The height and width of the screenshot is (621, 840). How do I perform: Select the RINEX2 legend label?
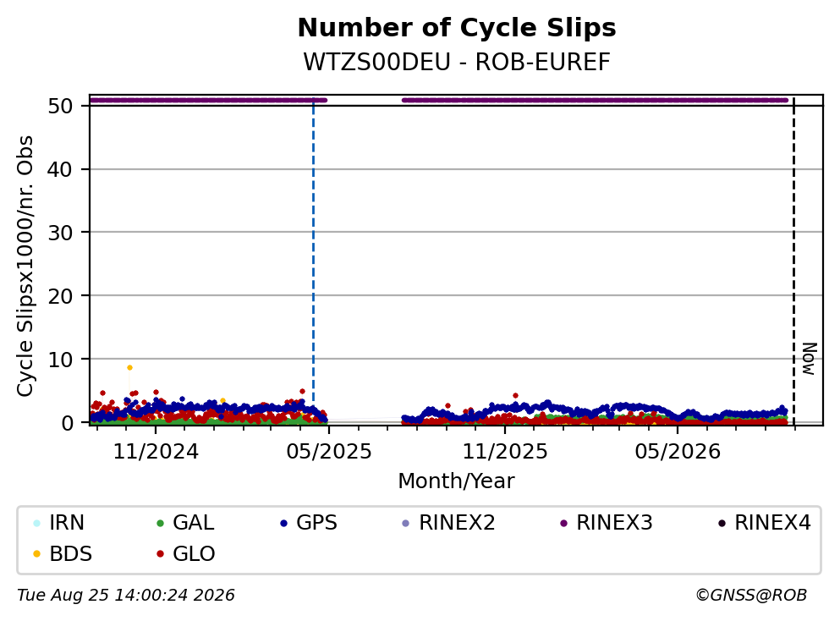457,523
